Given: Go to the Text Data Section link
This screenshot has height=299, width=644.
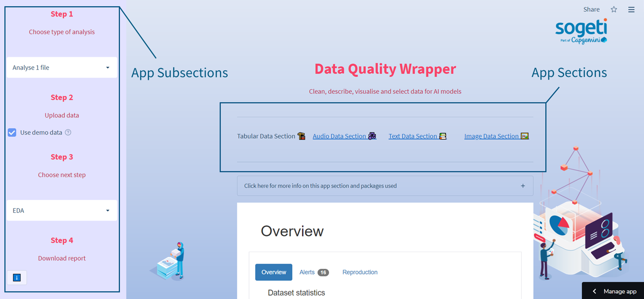Looking at the screenshot, I should (413, 136).
